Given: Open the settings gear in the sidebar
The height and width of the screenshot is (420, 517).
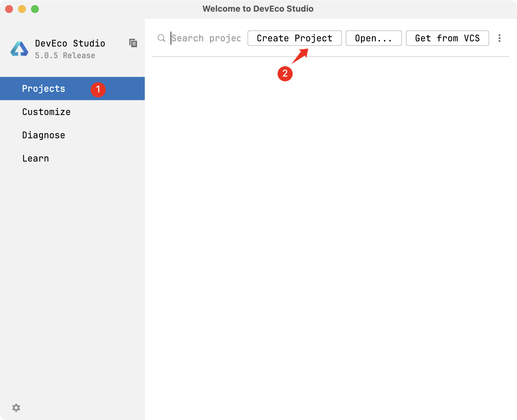Looking at the screenshot, I should click(16, 408).
